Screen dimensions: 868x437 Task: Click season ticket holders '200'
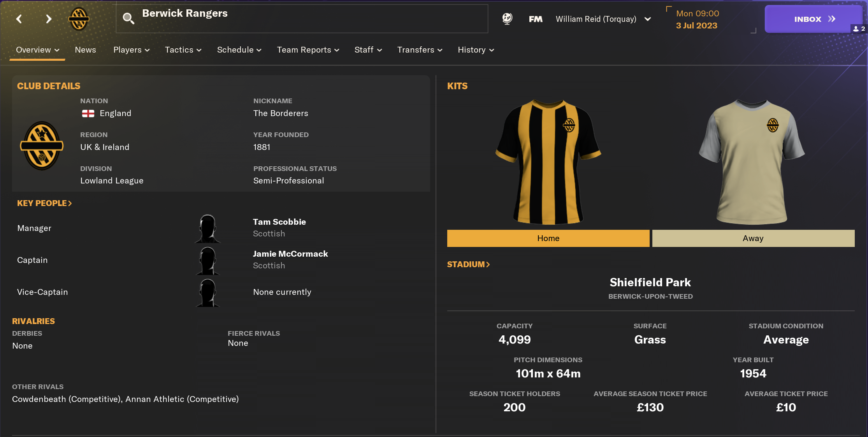click(515, 407)
